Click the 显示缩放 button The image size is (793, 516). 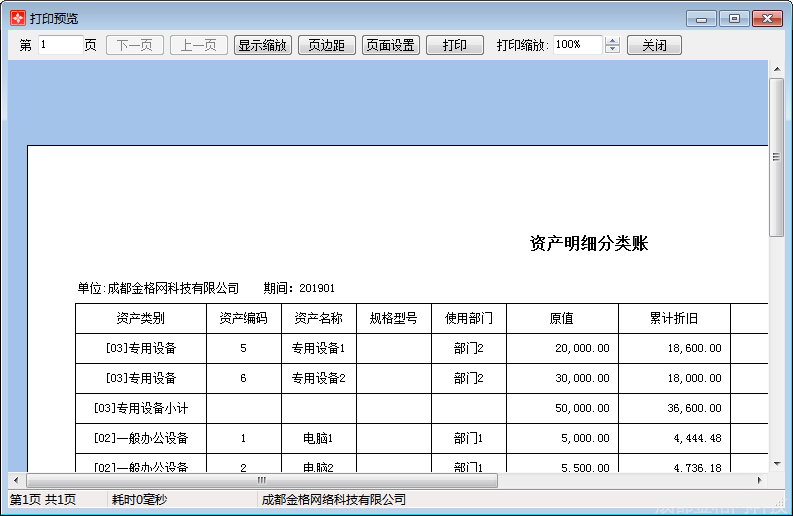coord(262,45)
